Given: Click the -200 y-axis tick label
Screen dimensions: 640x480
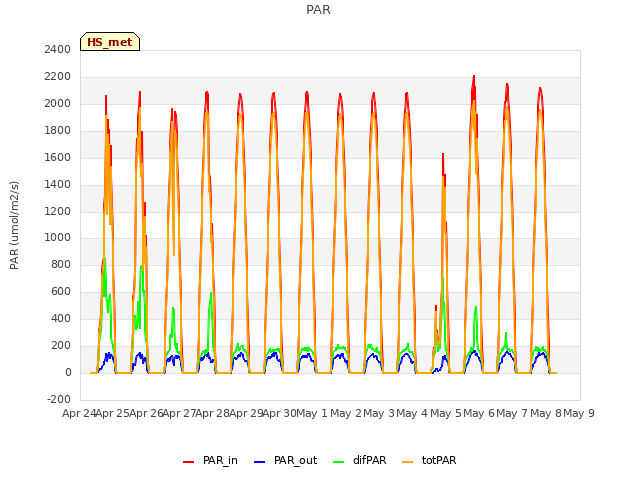Looking at the screenshot, I should [59, 399].
